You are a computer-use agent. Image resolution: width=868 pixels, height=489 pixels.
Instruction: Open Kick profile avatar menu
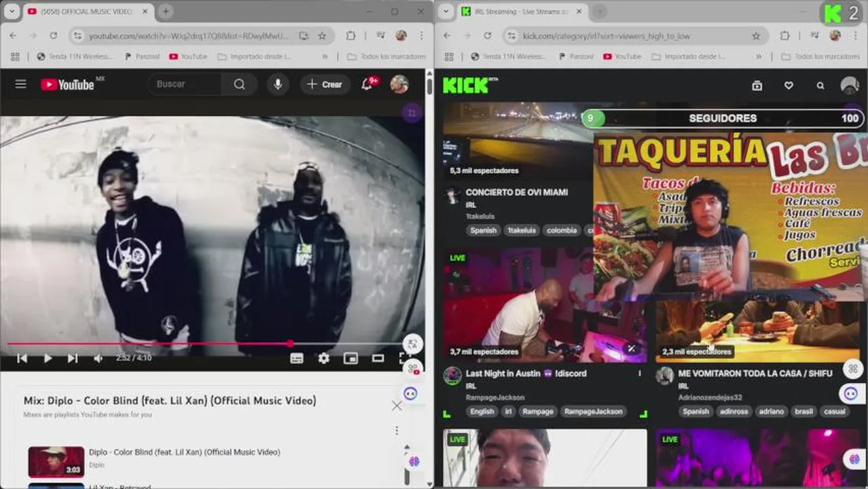pos(850,86)
